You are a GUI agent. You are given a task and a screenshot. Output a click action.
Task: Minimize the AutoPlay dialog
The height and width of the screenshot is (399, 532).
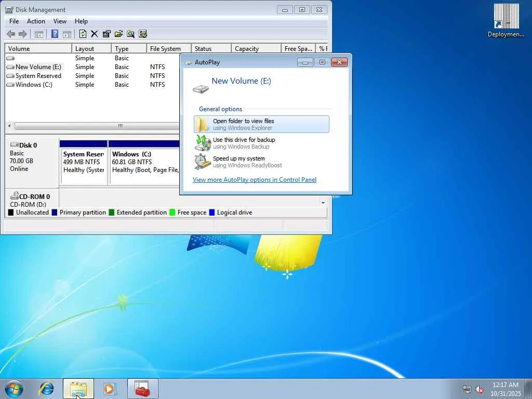pos(305,62)
